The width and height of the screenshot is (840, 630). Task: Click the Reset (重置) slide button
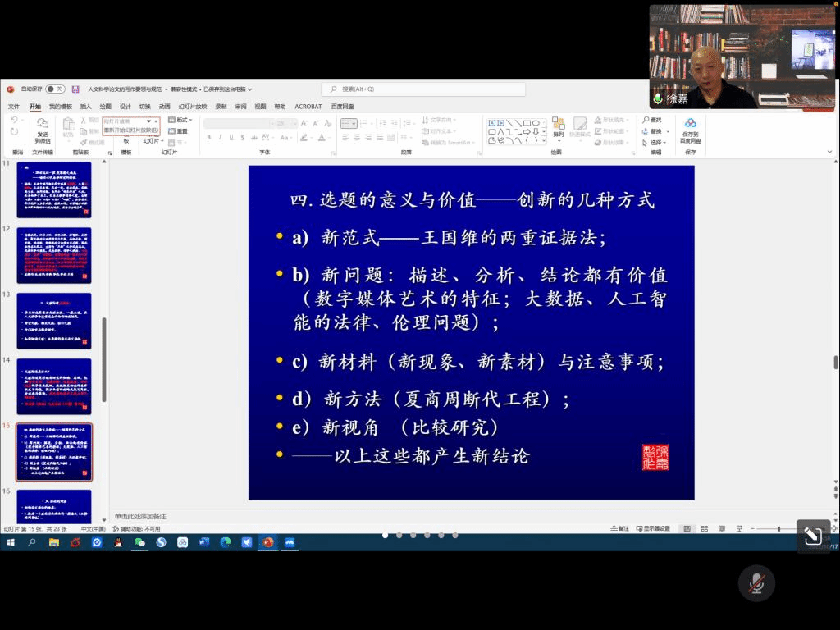click(x=179, y=131)
